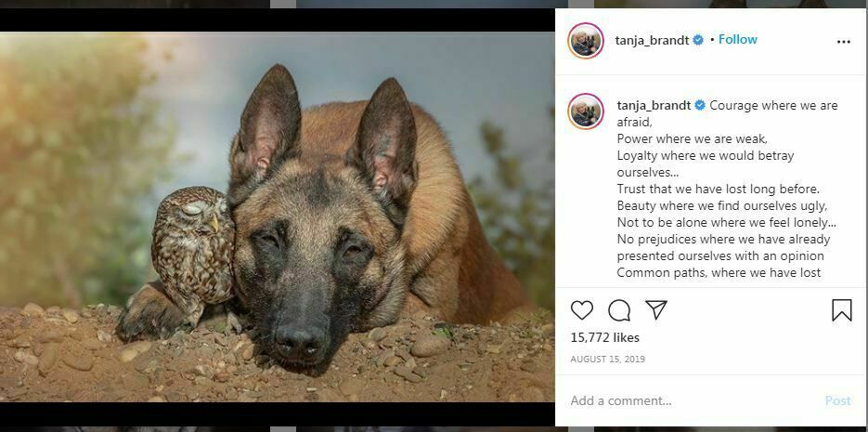Screen dimensions: 868x432
Task: Save the post with the bookmark icon
Action: (841, 310)
